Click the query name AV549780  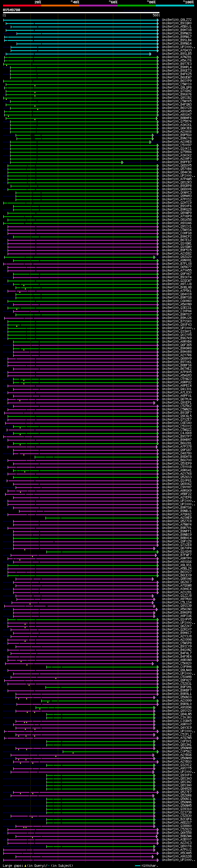click(x=11, y=10)
